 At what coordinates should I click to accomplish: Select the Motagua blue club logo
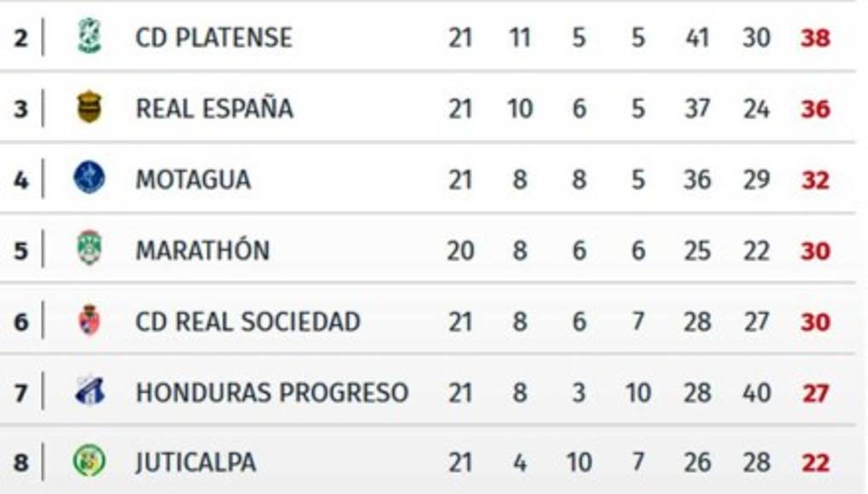click(89, 178)
